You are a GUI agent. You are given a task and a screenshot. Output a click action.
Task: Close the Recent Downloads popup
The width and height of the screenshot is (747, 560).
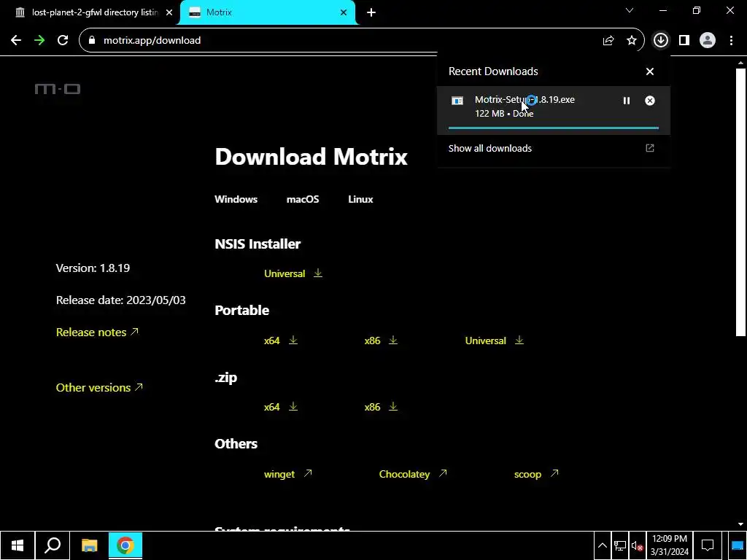pos(650,71)
